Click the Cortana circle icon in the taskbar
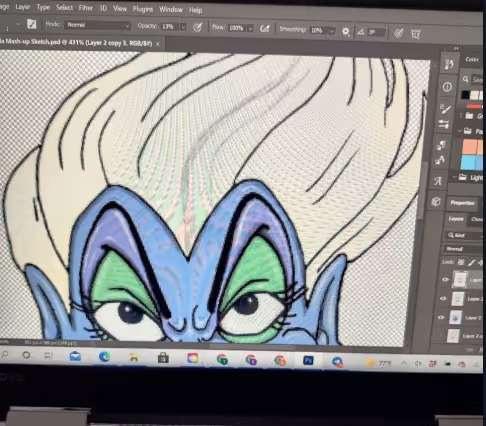Image resolution: width=486 pixels, height=426 pixels. (26, 355)
